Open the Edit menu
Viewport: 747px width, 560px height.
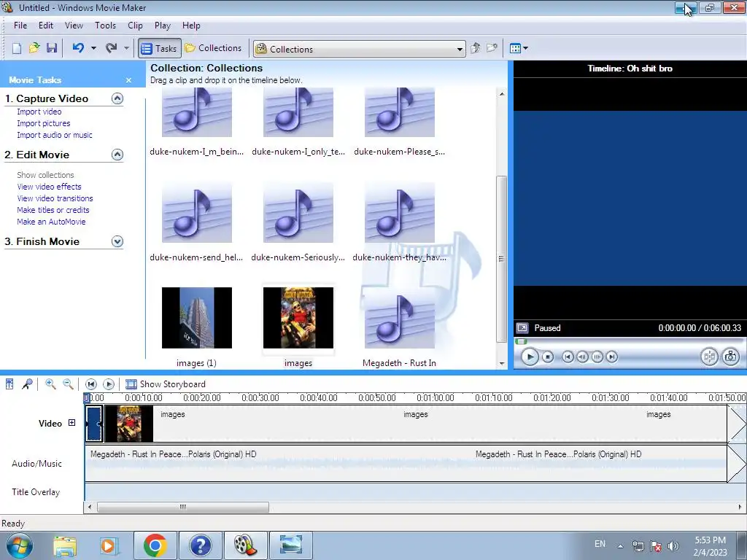click(x=46, y=26)
